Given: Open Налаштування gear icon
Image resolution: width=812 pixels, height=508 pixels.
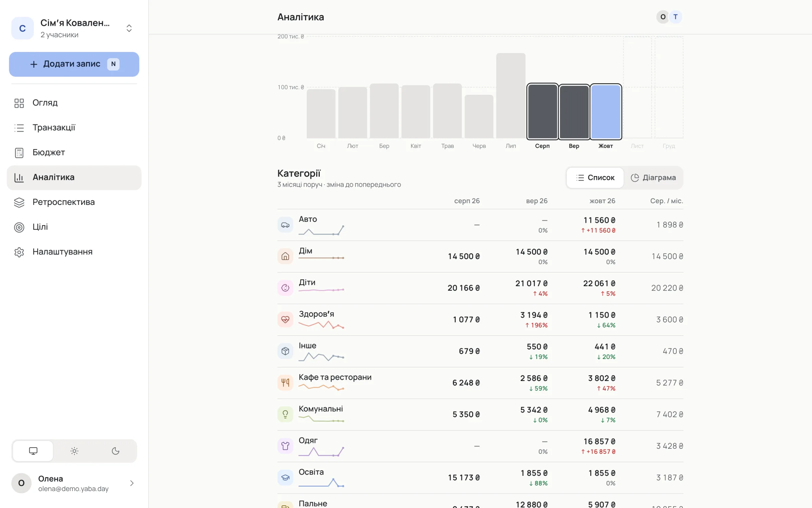Looking at the screenshot, I should (19, 252).
